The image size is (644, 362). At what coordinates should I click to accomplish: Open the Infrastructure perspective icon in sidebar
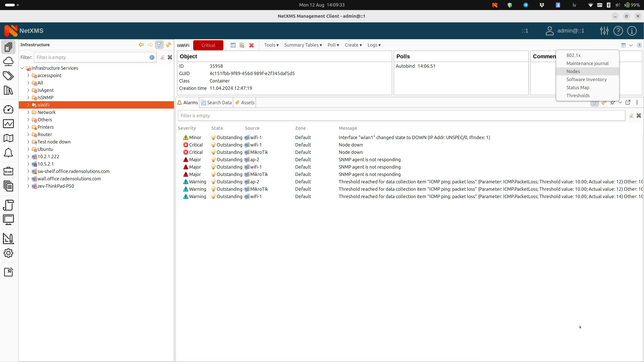(9, 47)
